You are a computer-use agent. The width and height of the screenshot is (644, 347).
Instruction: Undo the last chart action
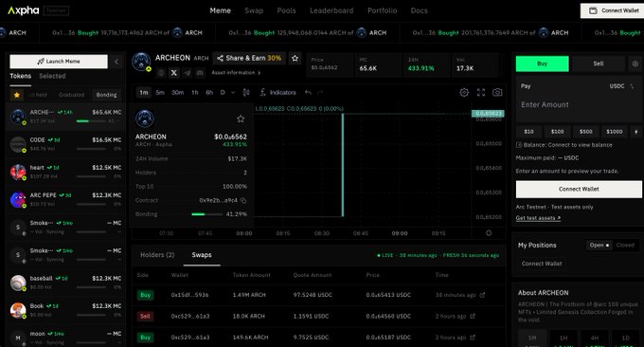point(308,93)
